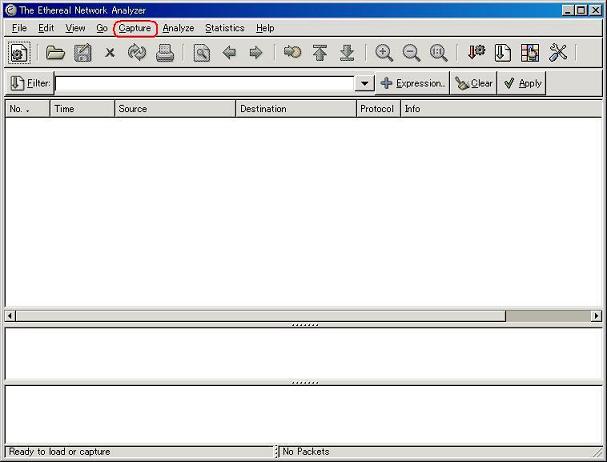Click the horizontal scrollbar right arrow
The height and width of the screenshot is (462, 607).
597,316
